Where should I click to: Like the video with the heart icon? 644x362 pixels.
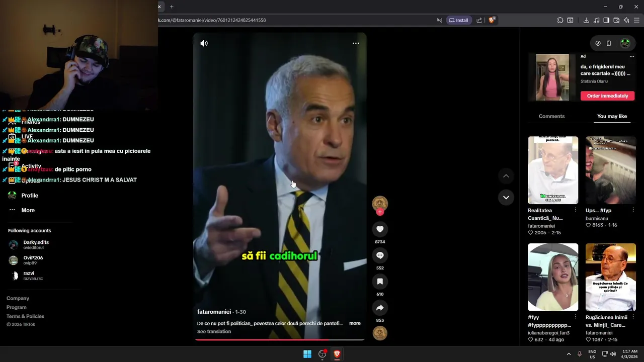coord(380,229)
